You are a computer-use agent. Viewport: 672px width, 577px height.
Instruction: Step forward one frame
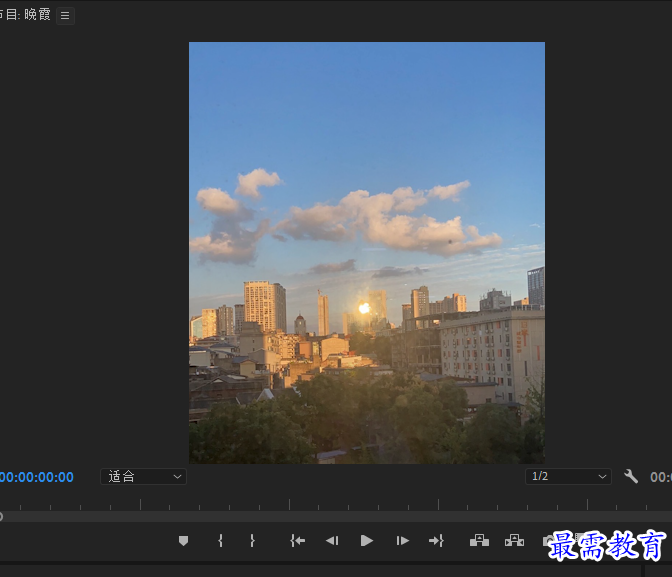point(402,541)
